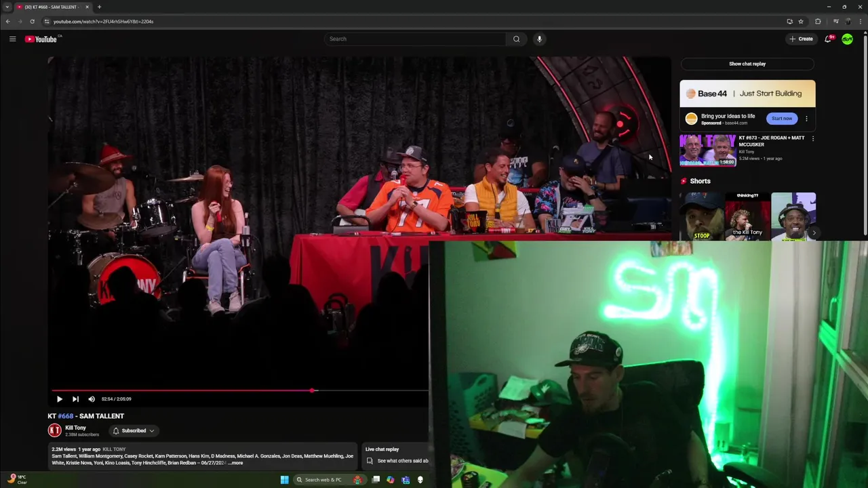Open Chrome three-dot menu
The image size is (868, 488).
pyautogui.click(x=860, y=21)
